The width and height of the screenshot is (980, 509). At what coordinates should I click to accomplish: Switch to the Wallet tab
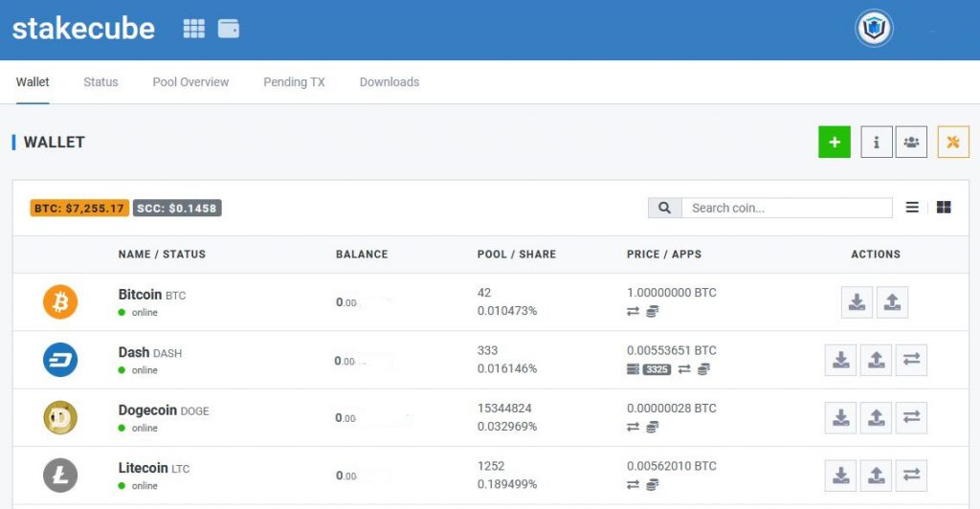click(33, 82)
